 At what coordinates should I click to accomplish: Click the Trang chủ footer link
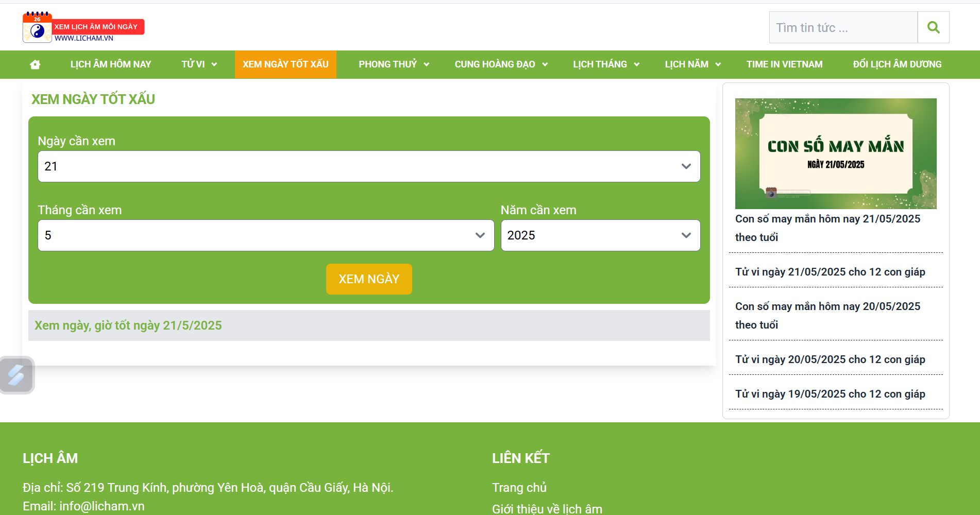point(519,487)
